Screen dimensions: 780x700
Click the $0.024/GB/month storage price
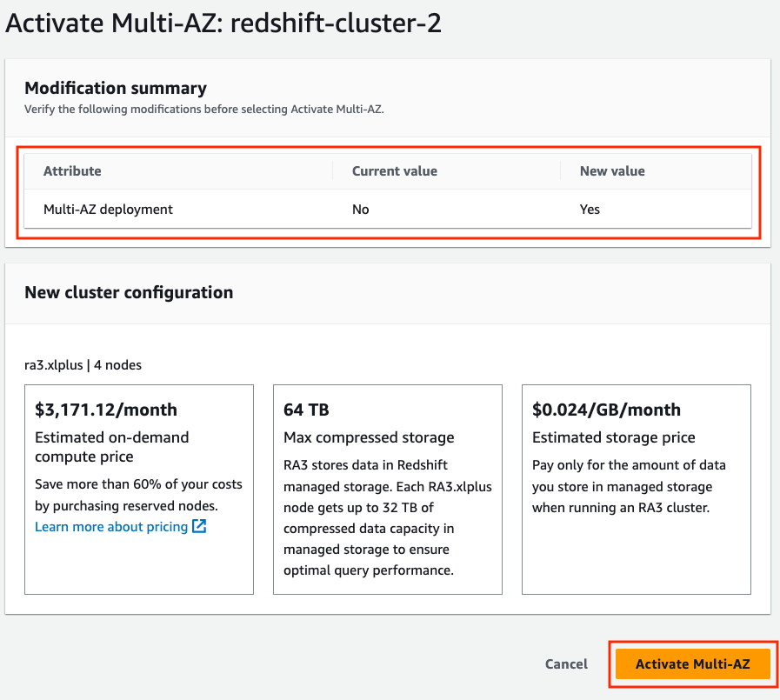606,410
